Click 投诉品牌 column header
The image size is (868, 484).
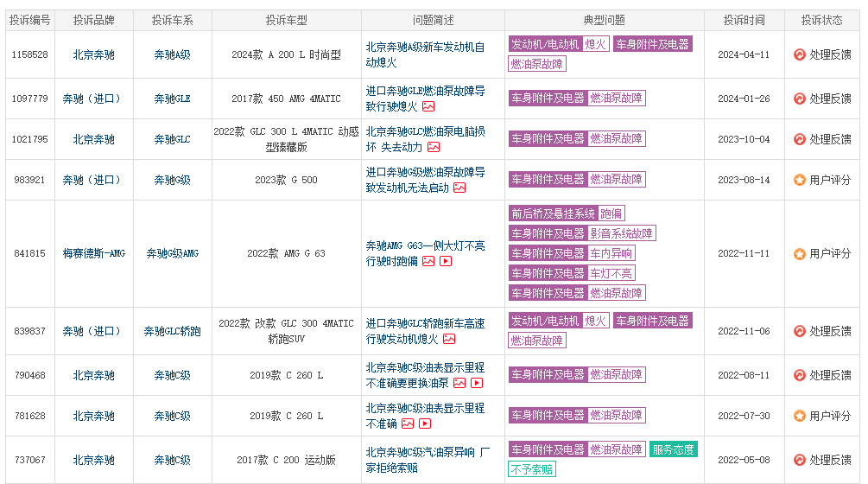pyautogui.click(x=93, y=21)
